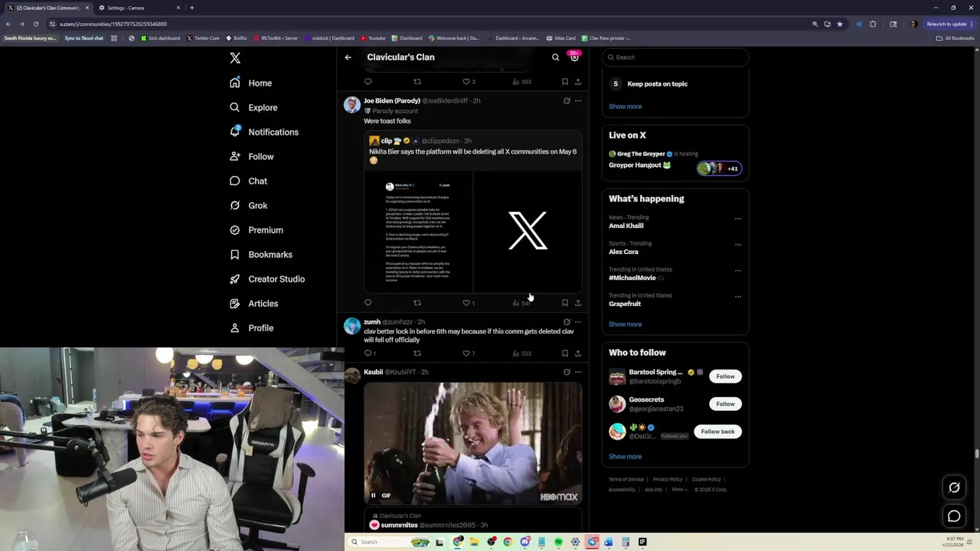Open Bookmarks in the sidebar
The width and height of the screenshot is (980, 551).
pyautogui.click(x=261, y=254)
